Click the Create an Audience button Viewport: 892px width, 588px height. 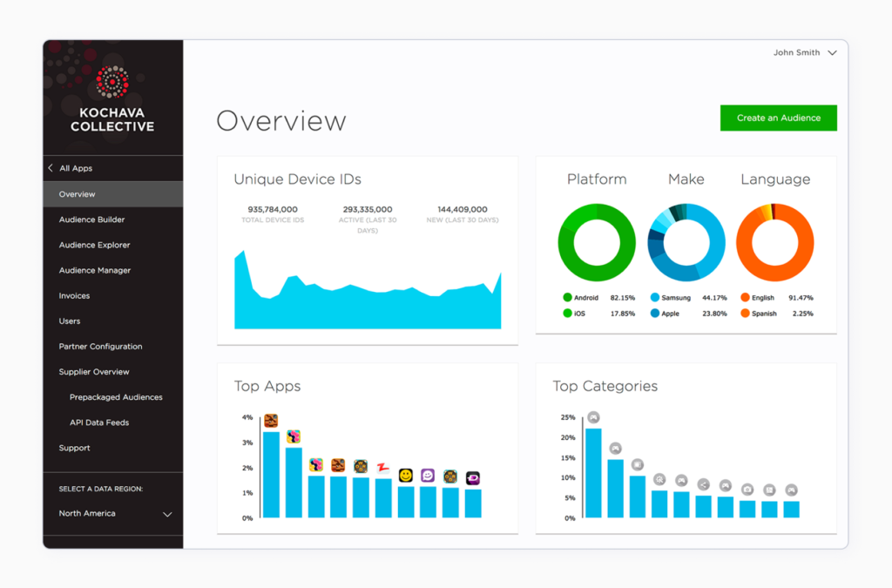click(x=778, y=118)
